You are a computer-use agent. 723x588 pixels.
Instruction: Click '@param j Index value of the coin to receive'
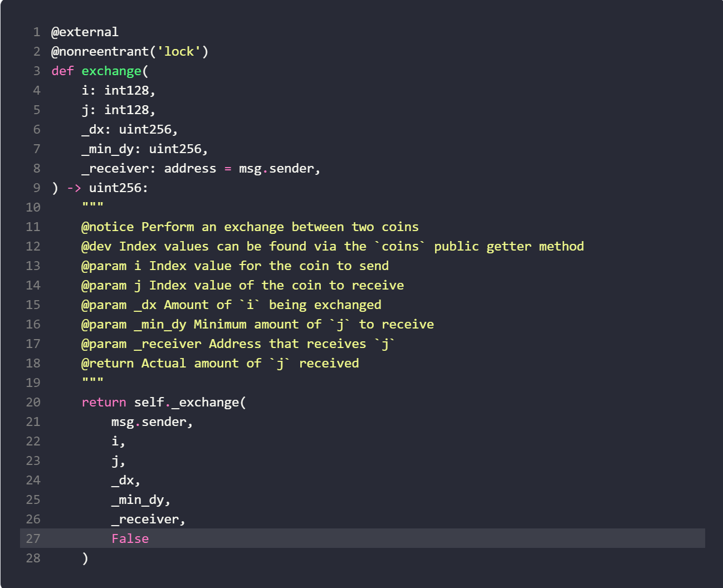243,285
